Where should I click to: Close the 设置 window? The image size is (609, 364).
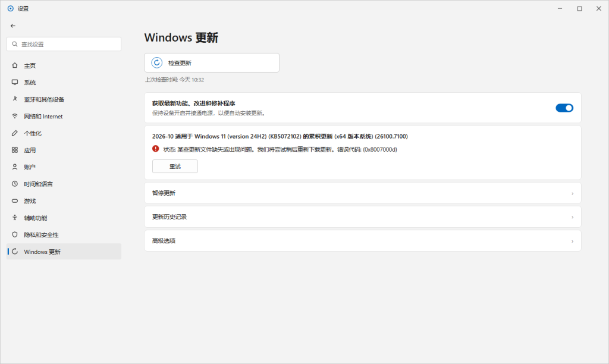point(599,8)
